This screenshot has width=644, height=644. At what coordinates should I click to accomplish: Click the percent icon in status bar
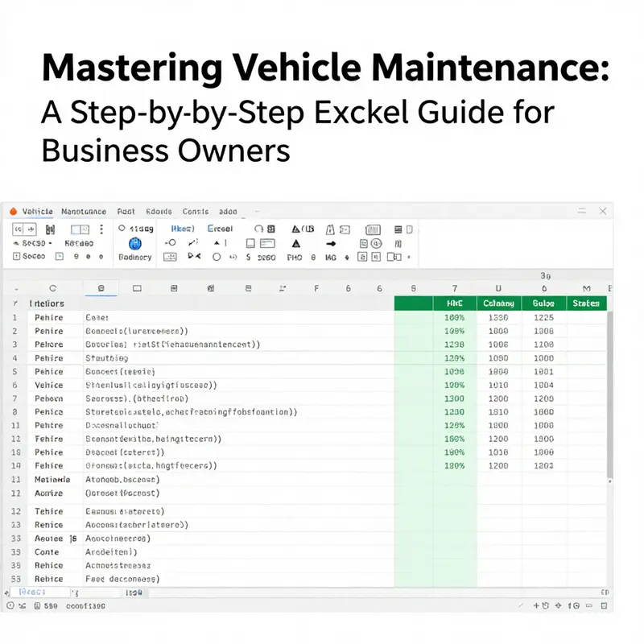(x=22, y=606)
